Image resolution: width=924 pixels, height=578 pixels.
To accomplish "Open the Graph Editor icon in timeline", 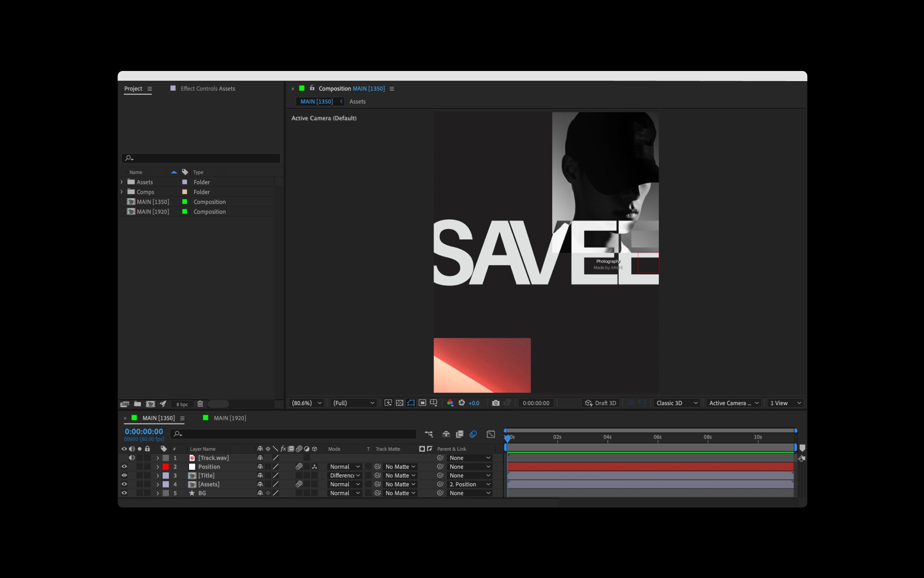I will 490,434.
